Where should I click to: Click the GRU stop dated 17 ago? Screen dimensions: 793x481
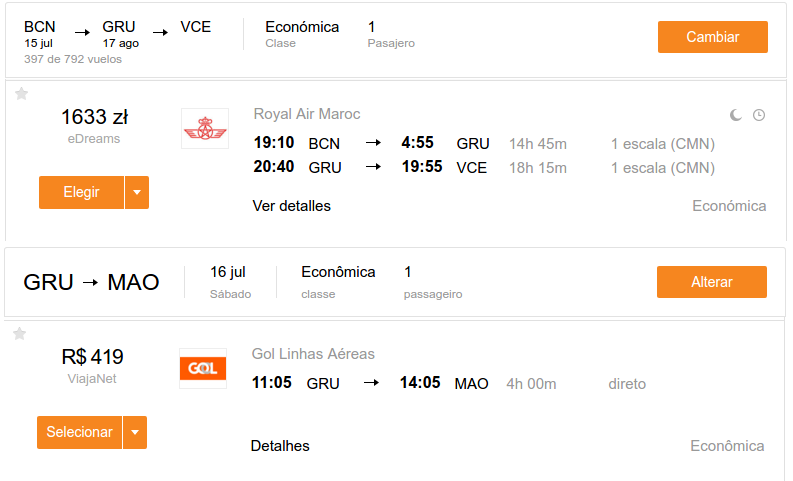[x=120, y=34]
